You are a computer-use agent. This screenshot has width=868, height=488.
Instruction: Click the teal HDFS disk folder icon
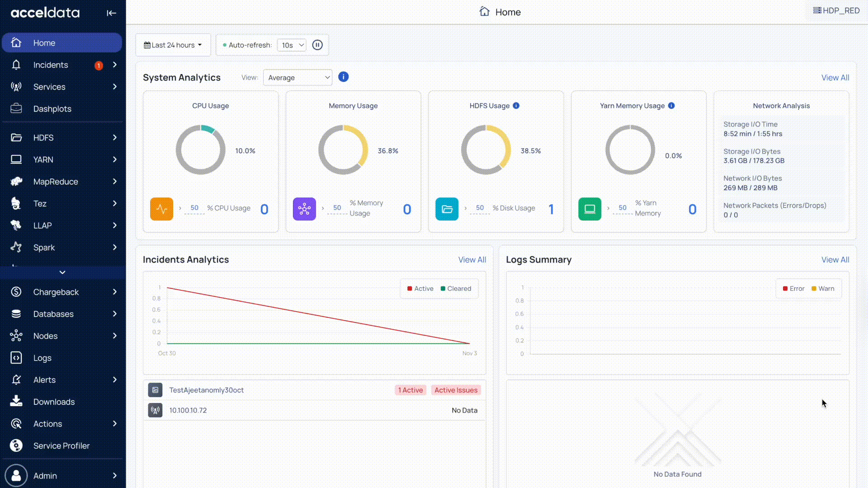coord(447,209)
